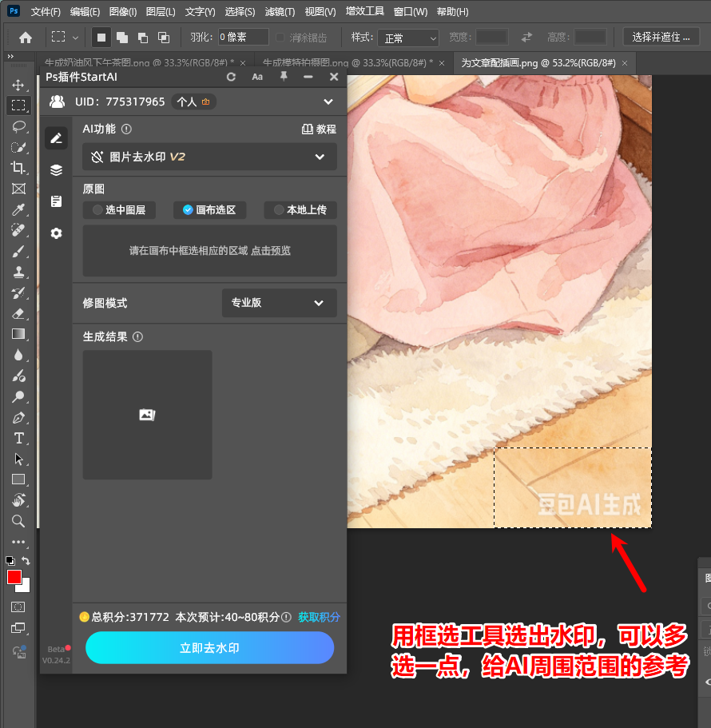Select the Path Selection tool

[x=18, y=459]
